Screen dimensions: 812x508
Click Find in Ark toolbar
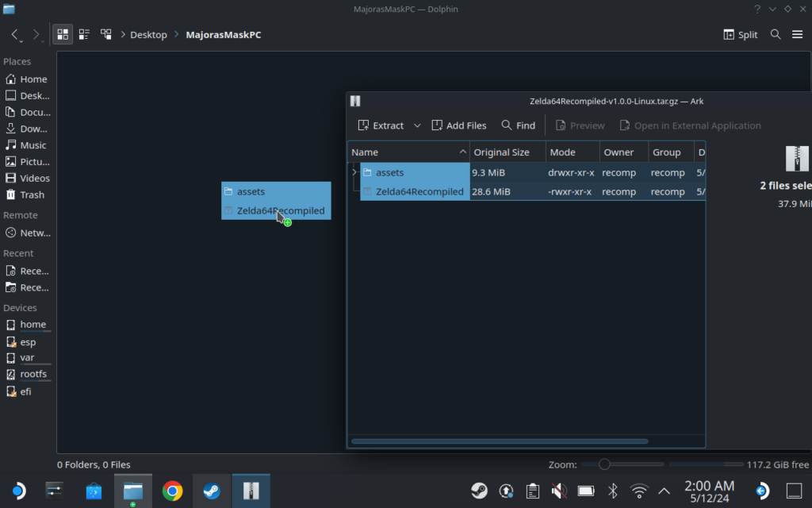click(519, 125)
